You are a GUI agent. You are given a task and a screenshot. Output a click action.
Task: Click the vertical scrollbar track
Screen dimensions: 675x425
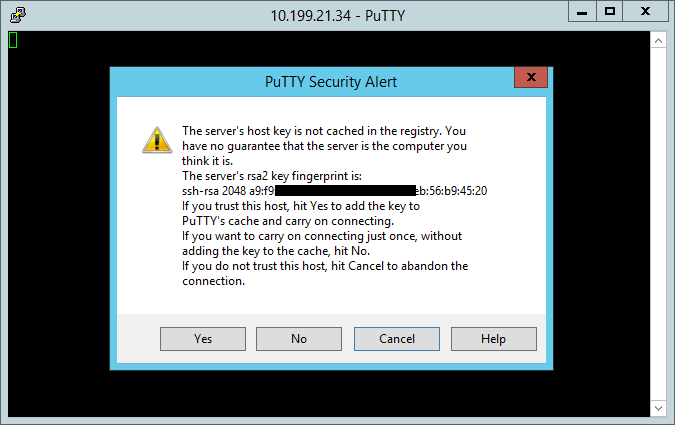click(658, 224)
